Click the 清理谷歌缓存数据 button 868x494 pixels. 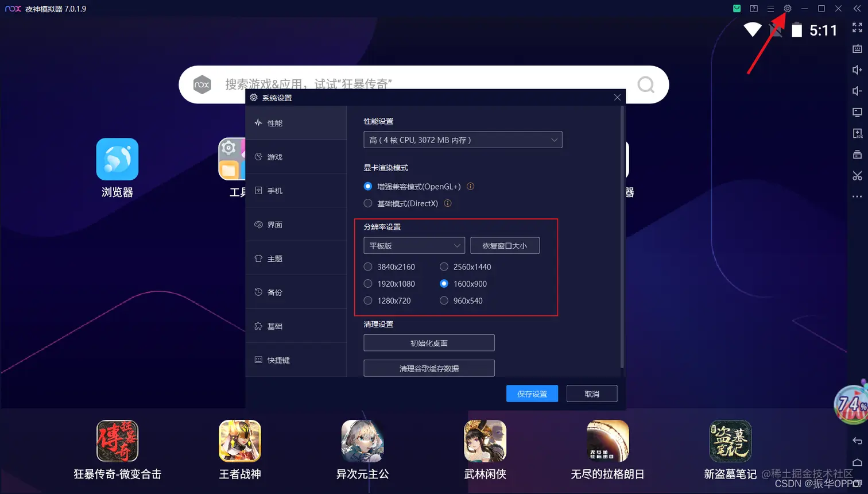point(429,368)
